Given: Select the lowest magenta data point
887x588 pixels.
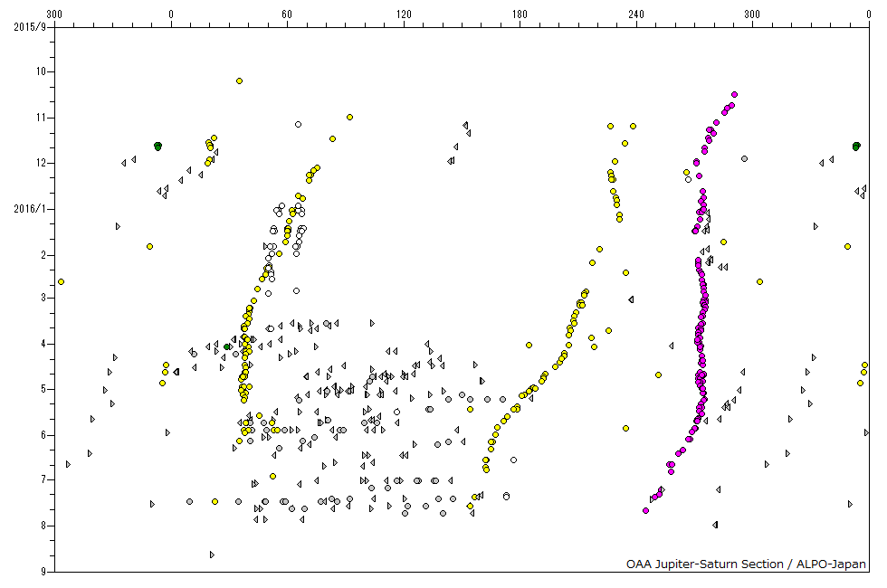Looking at the screenshot, I should [x=645, y=510].
